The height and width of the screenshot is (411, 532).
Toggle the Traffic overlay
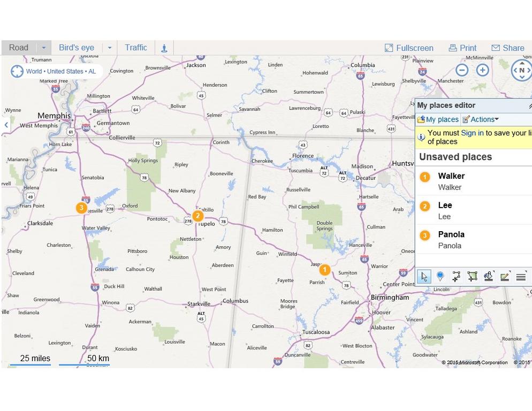pyautogui.click(x=136, y=48)
